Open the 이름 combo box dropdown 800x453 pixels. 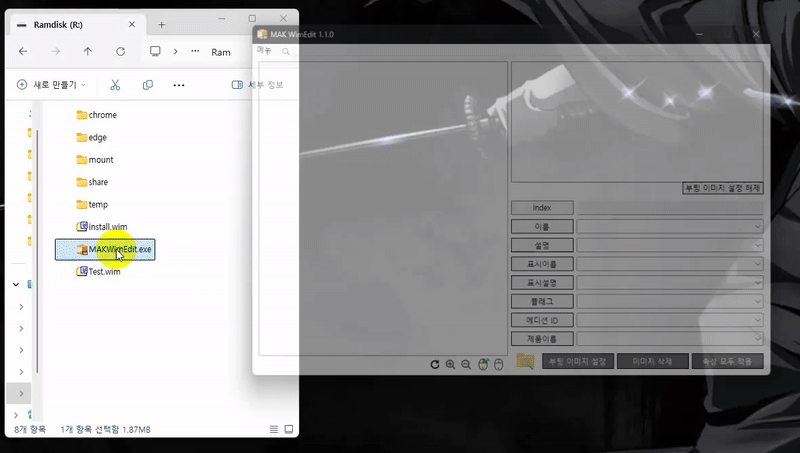(758, 226)
